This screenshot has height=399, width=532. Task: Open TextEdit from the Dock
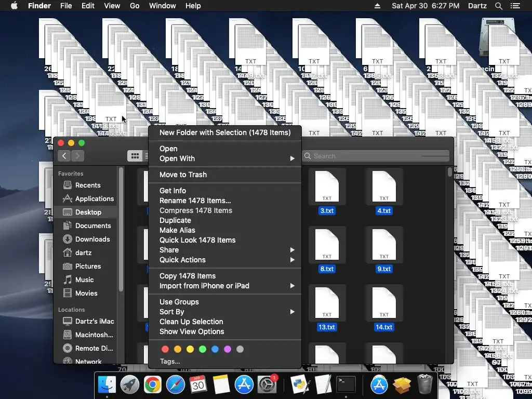tap(323, 385)
